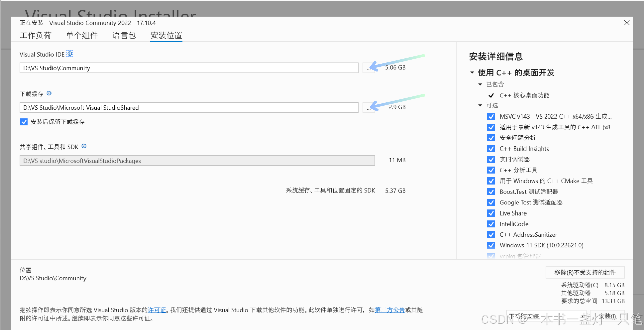644x330 pixels.
Task: Uncheck Windows 11 SDK (10.0.22621.0)
Action: [491, 245]
